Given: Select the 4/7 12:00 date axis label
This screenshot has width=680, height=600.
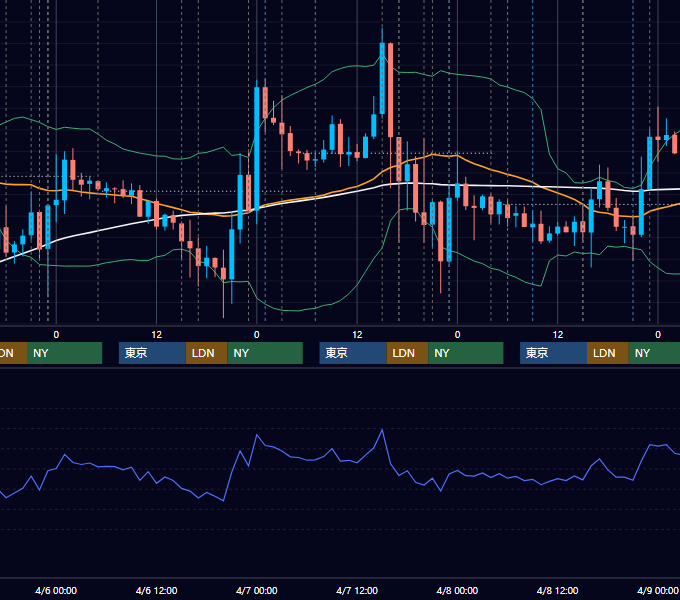Looking at the screenshot, I should click(x=357, y=590).
